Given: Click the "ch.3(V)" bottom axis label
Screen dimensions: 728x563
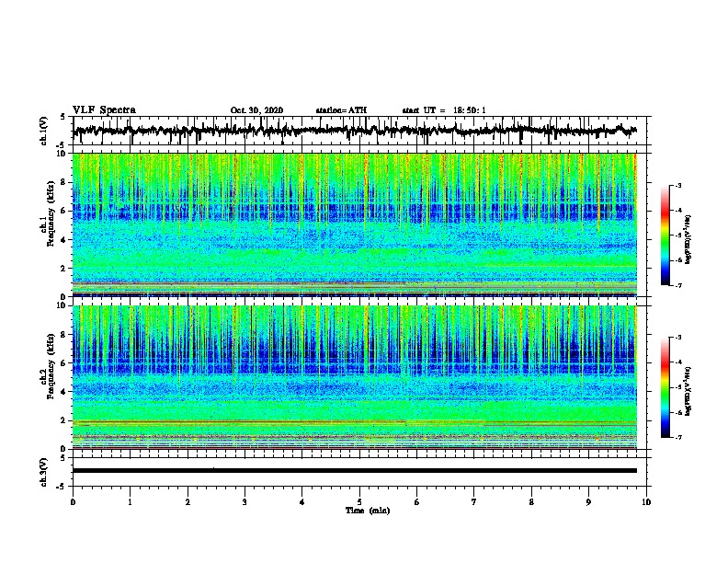Looking at the screenshot, I should point(45,472).
